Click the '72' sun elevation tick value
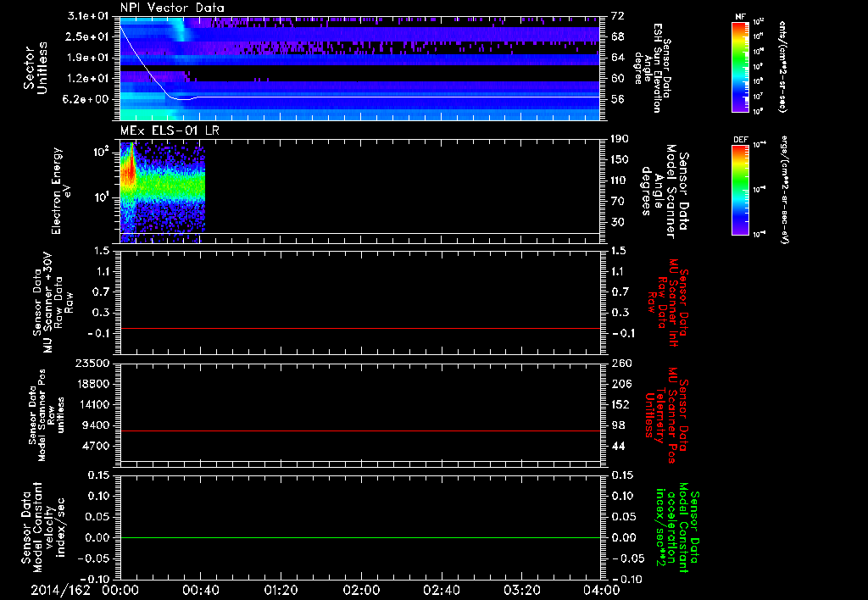The height and width of the screenshot is (600, 868). (618, 16)
